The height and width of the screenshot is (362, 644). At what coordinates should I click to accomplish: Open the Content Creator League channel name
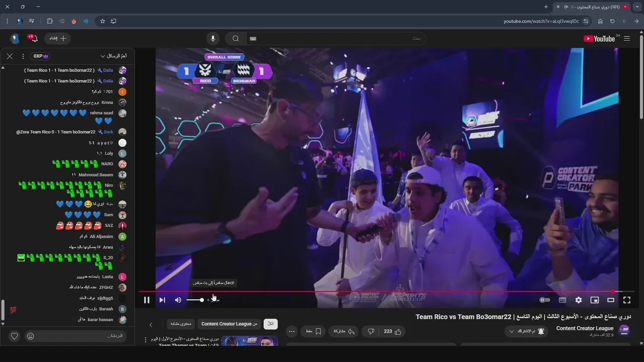pyautogui.click(x=585, y=328)
